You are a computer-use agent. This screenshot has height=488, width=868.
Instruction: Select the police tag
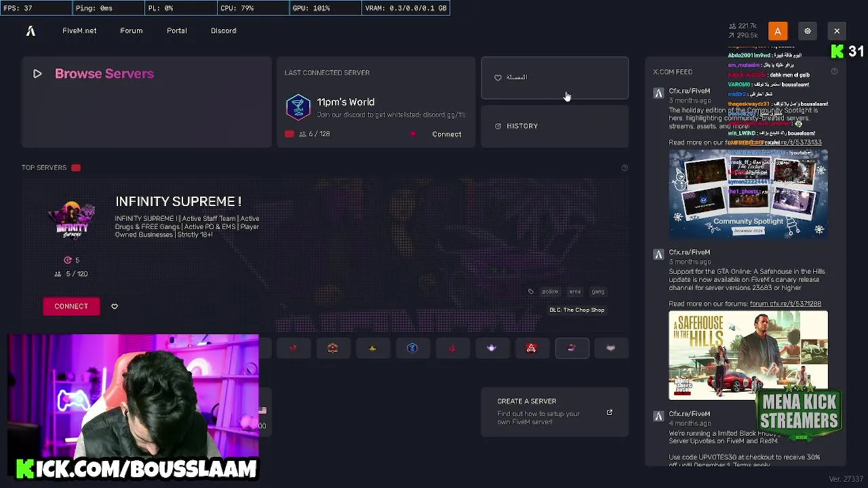click(550, 291)
